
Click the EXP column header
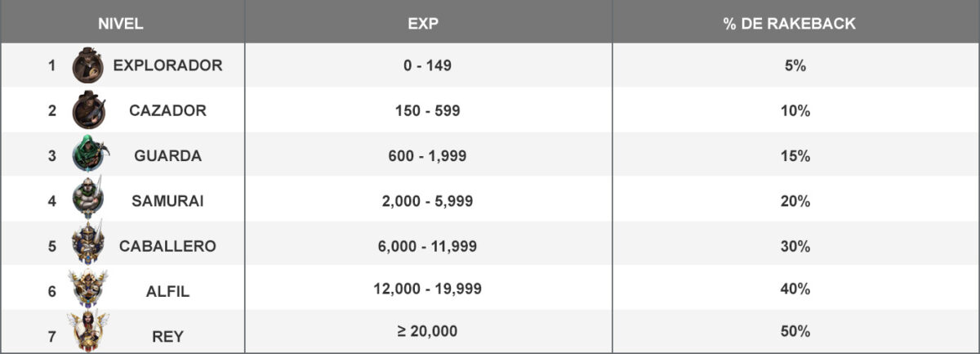[x=423, y=24]
